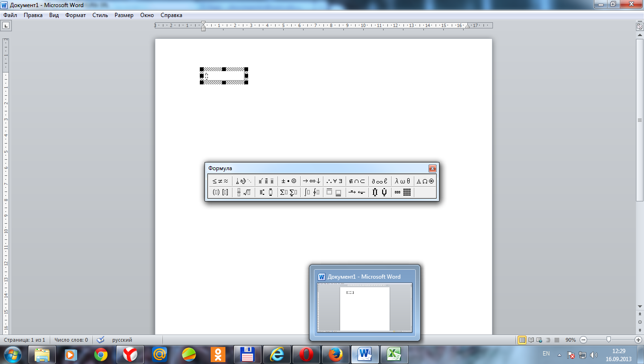Open lowercase Greek letters palette (λ ω θ)
644x364 pixels.
402,181
